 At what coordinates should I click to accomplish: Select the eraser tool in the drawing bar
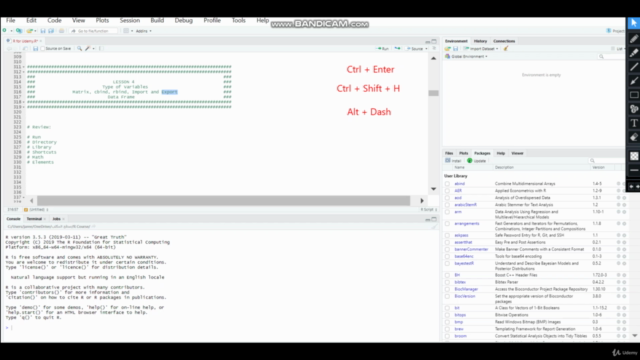pyautogui.click(x=634, y=138)
